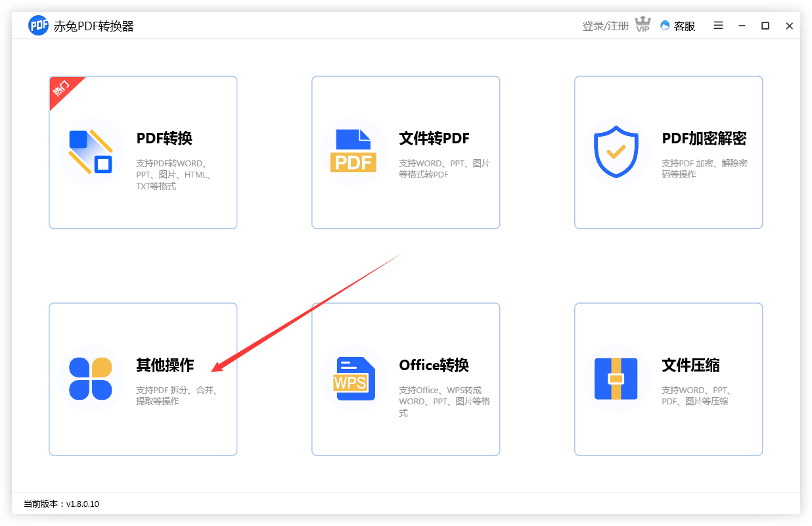Click description 支持WORD、PPT、图片等格式转PDF
The width and height of the screenshot is (812, 526).
[x=444, y=169]
